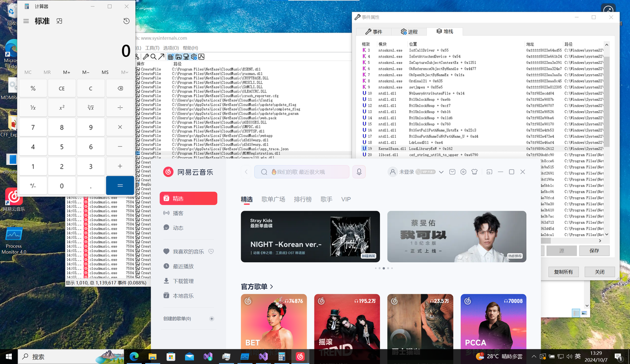Select the registry activity icon in Process Monitor toolbar
Screen dimensions: 630x364
click(170, 57)
